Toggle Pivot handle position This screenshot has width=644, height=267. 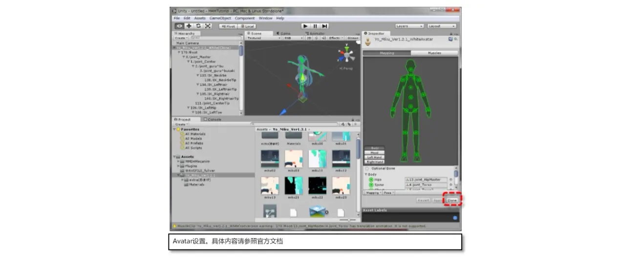coord(228,26)
